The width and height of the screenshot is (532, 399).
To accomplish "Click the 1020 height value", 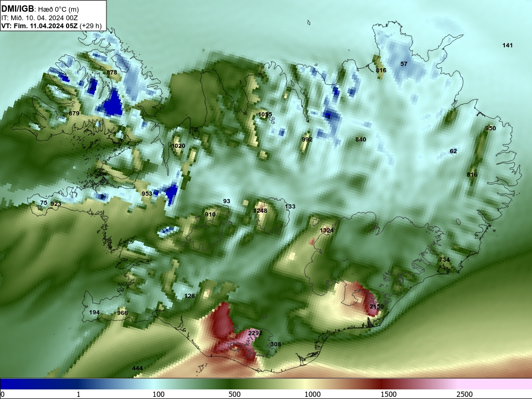I will (x=178, y=146).
